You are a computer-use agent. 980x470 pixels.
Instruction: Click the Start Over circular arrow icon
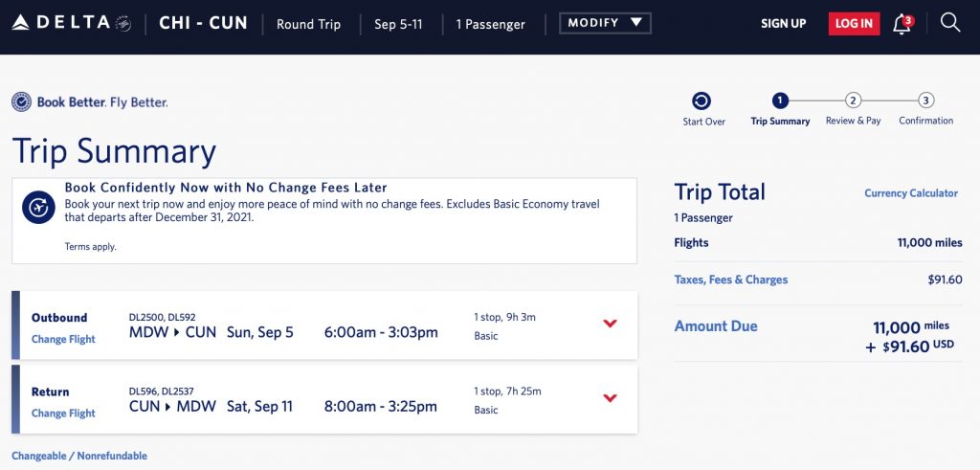(702, 101)
